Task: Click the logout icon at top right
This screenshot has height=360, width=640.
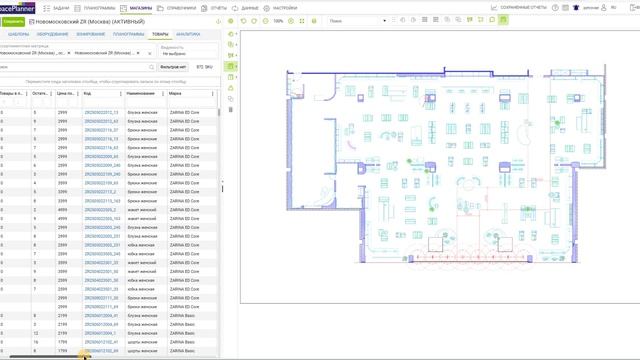Action: click(633, 8)
